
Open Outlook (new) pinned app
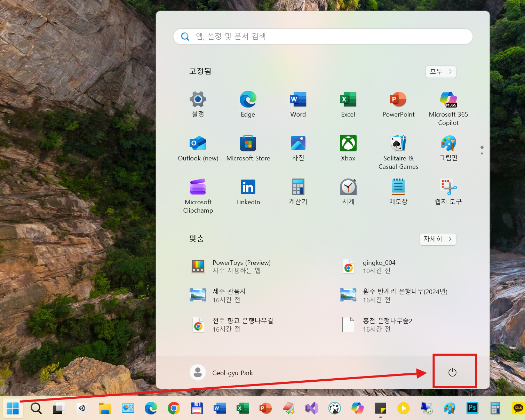(198, 148)
